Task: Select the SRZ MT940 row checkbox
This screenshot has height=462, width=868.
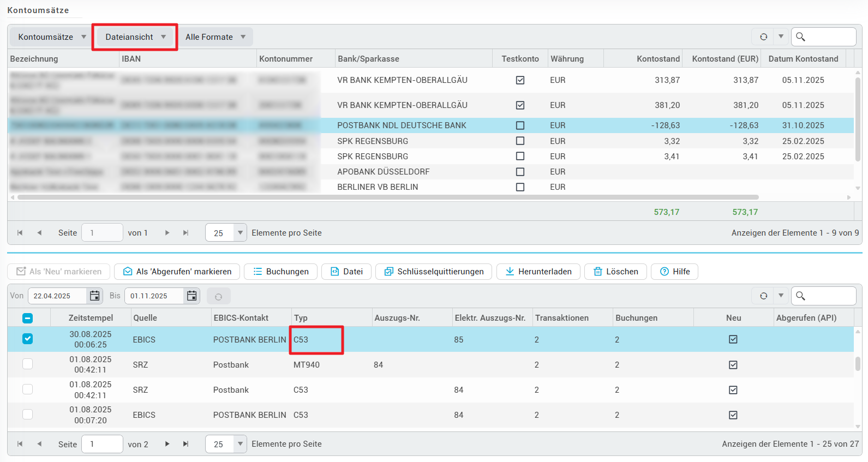Action: (27, 364)
